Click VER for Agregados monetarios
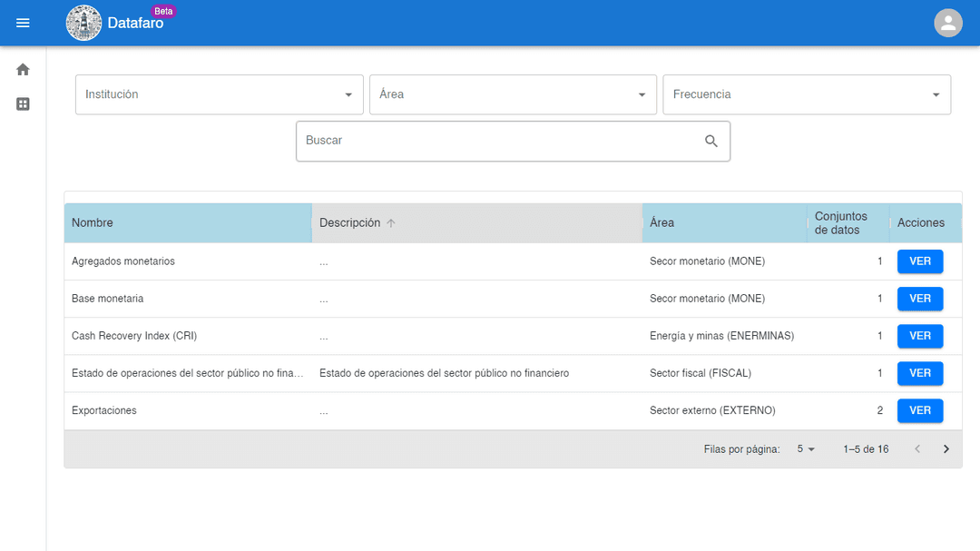 [x=920, y=261]
